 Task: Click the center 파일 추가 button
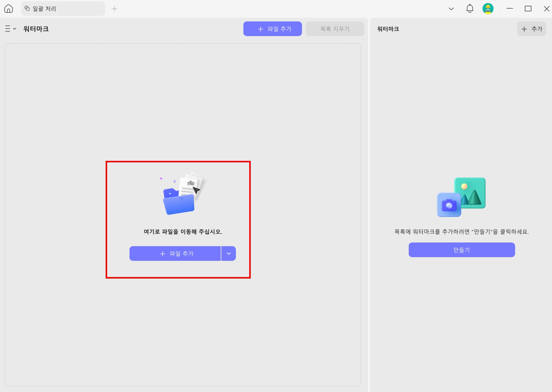pos(175,253)
